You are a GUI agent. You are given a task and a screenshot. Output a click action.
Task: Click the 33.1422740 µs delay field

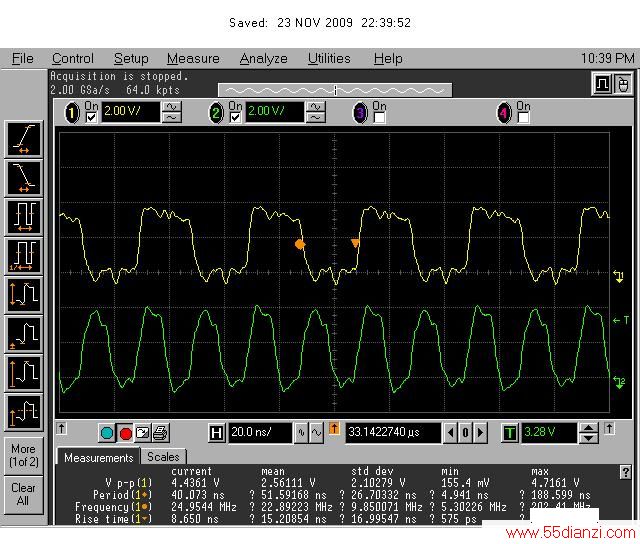[393, 433]
